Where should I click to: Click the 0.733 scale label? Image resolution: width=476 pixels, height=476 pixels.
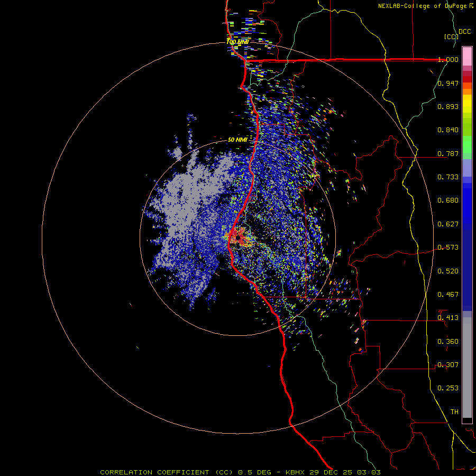[448, 177]
